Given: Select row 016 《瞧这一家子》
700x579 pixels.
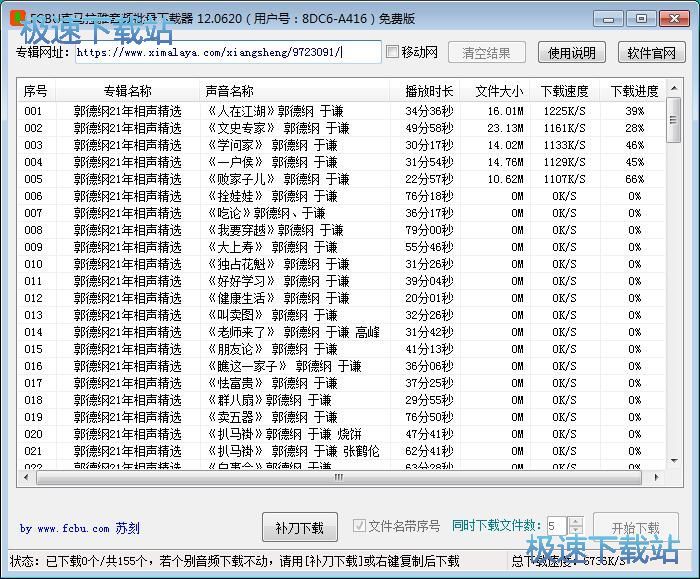Looking at the screenshot, I should pos(342,366).
